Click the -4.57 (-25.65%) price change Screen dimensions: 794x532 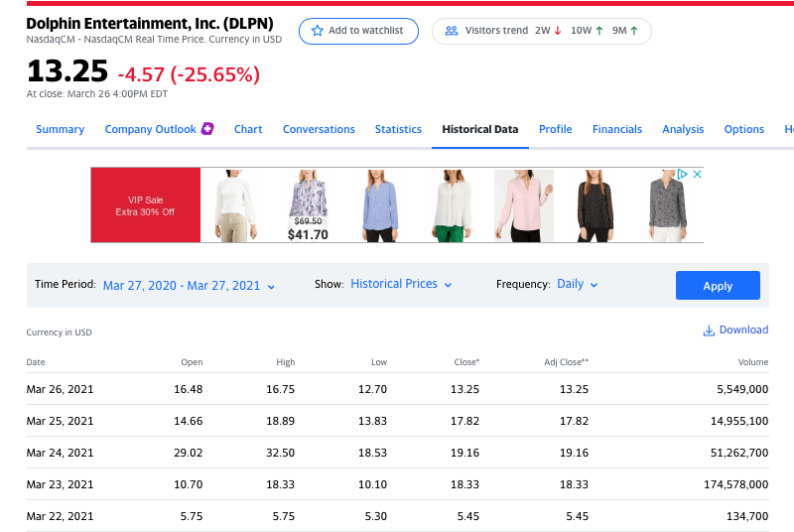(x=189, y=74)
